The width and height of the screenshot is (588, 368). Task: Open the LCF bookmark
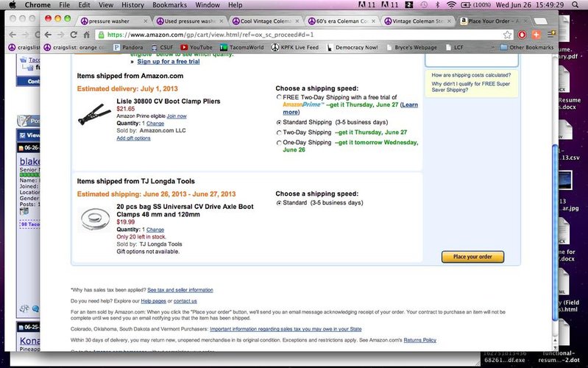coord(454,47)
